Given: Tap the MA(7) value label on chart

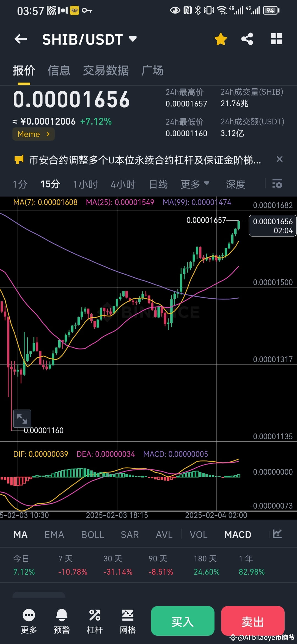Looking at the screenshot, I should click(x=45, y=202).
